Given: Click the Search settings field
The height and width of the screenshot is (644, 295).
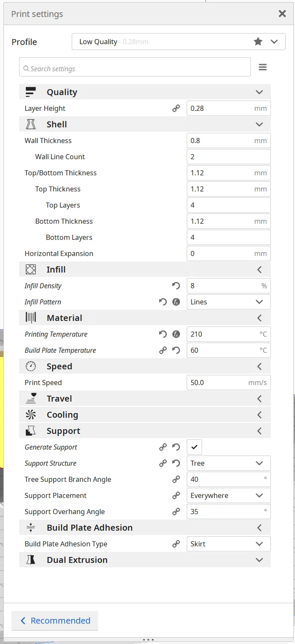Looking at the screenshot, I should pos(135,68).
